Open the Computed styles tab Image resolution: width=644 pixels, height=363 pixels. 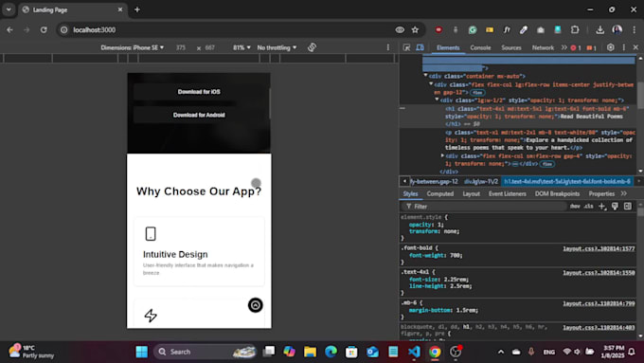coord(440,193)
